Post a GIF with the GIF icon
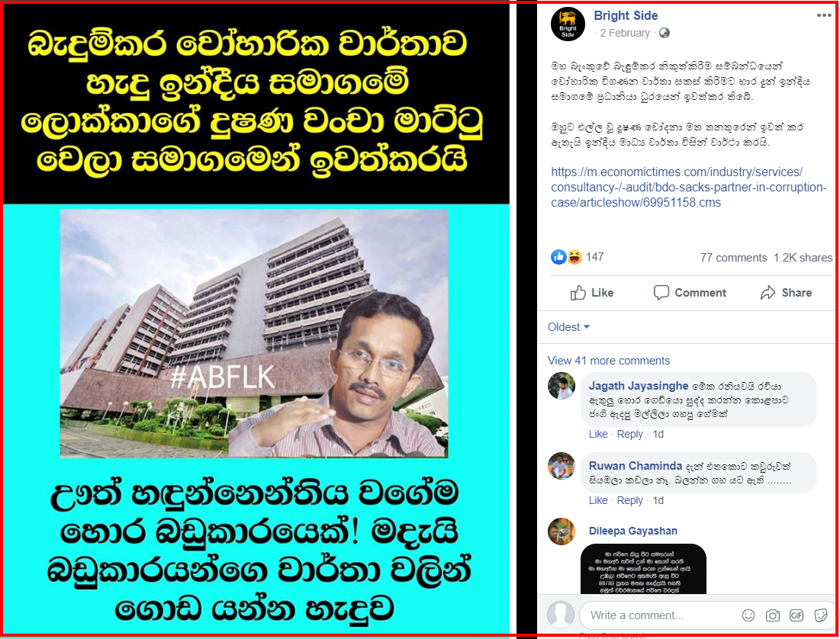This screenshot has height=639, width=840. click(x=797, y=615)
